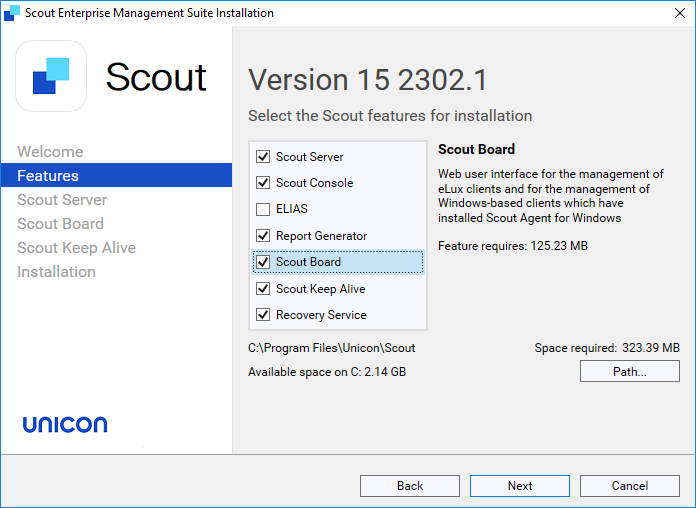The image size is (696, 508).
Task: Click the title bar installer icon
Action: (x=12, y=13)
